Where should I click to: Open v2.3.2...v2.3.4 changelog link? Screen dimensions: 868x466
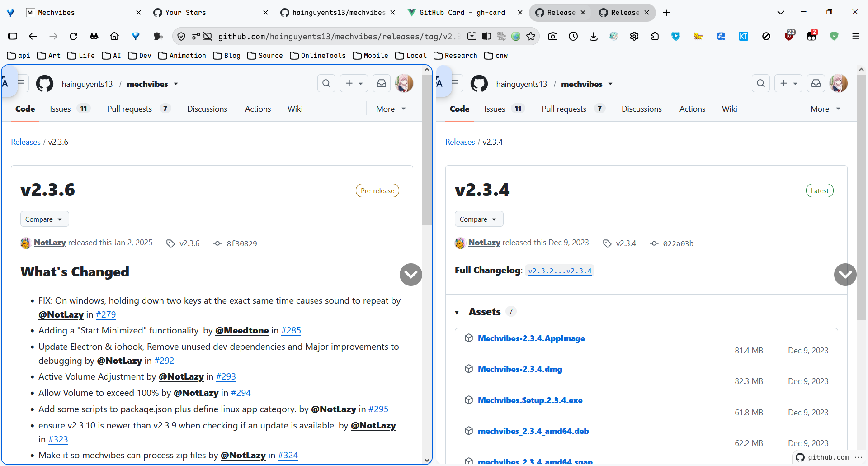(x=560, y=271)
